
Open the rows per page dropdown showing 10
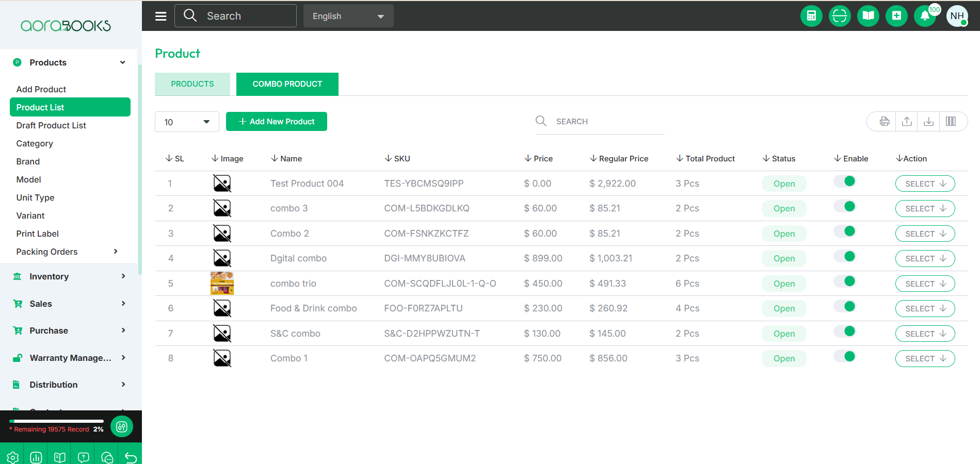[187, 122]
